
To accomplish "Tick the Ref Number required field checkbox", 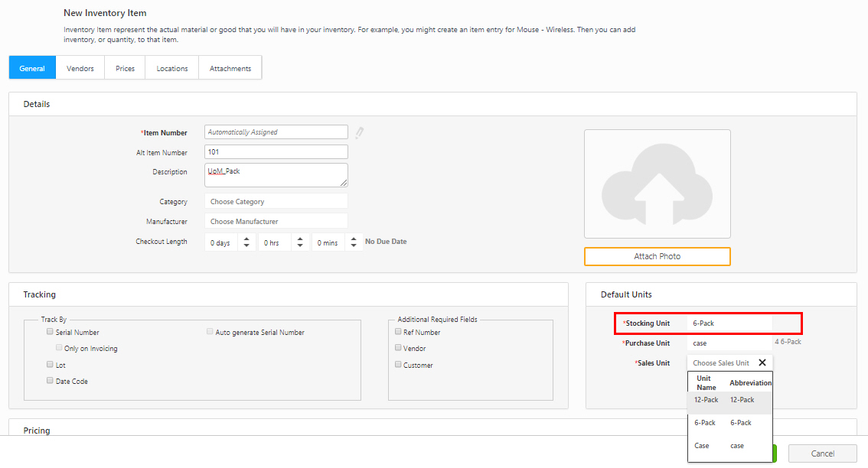I will (398, 332).
